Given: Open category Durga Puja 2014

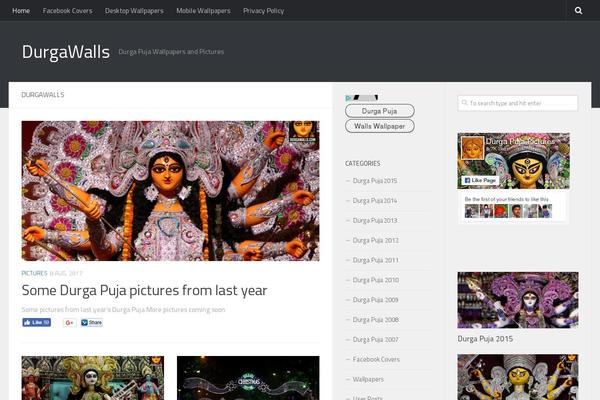Looking at the screenshot, I should coord(375,201).
